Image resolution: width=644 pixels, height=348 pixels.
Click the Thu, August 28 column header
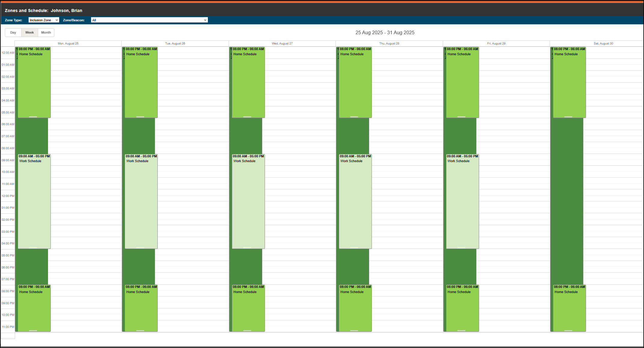(389, 44)
